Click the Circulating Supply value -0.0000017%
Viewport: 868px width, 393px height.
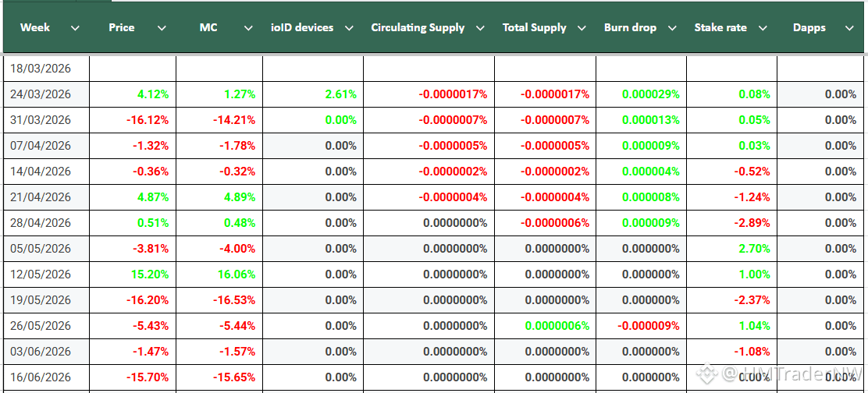tap(453, 94)
